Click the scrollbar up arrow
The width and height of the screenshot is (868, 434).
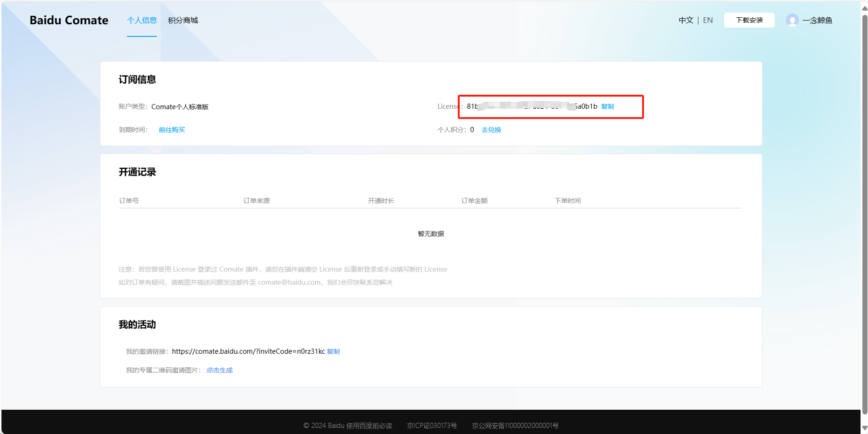[x=864, y=8]
